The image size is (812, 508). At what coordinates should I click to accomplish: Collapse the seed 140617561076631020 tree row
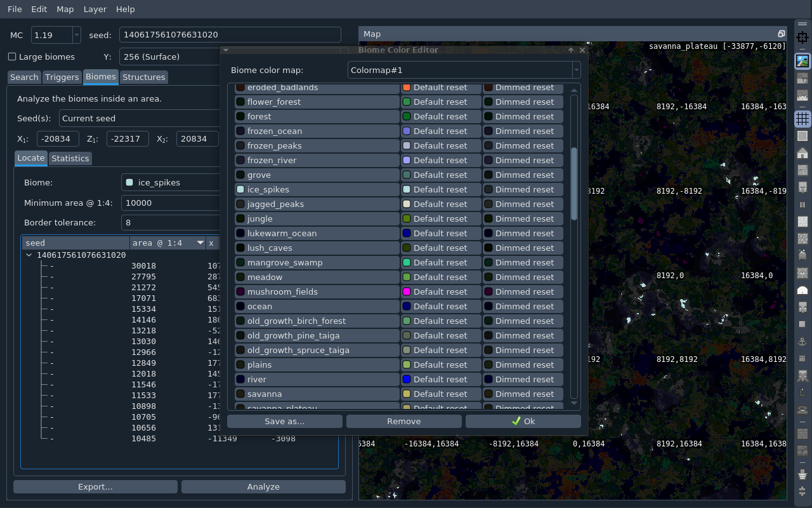pyautogui.click(x=29, y=255)
